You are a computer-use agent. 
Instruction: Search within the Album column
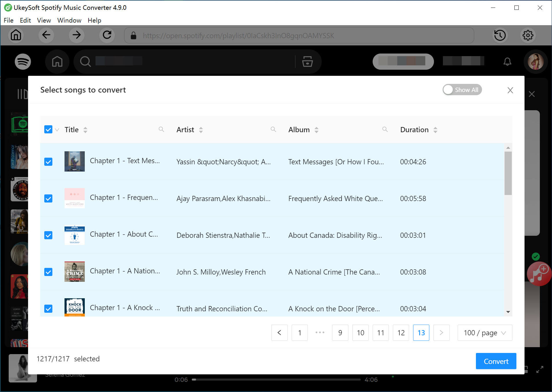coord(385,129)
